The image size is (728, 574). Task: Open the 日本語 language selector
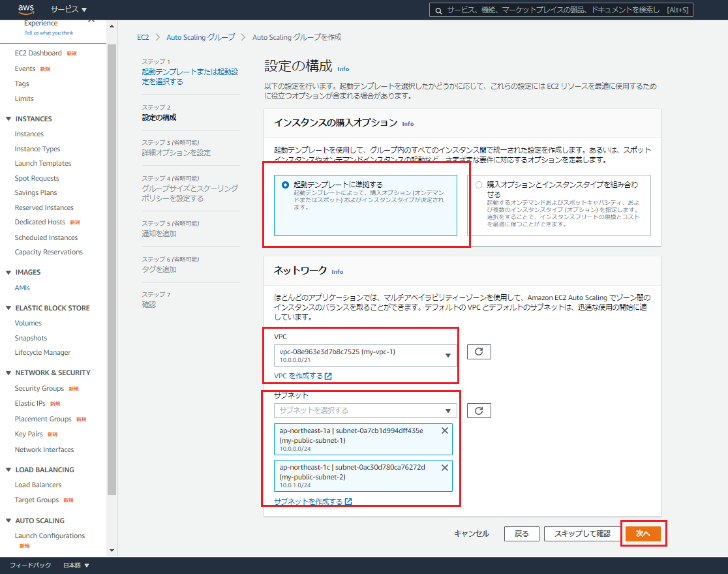76,565
